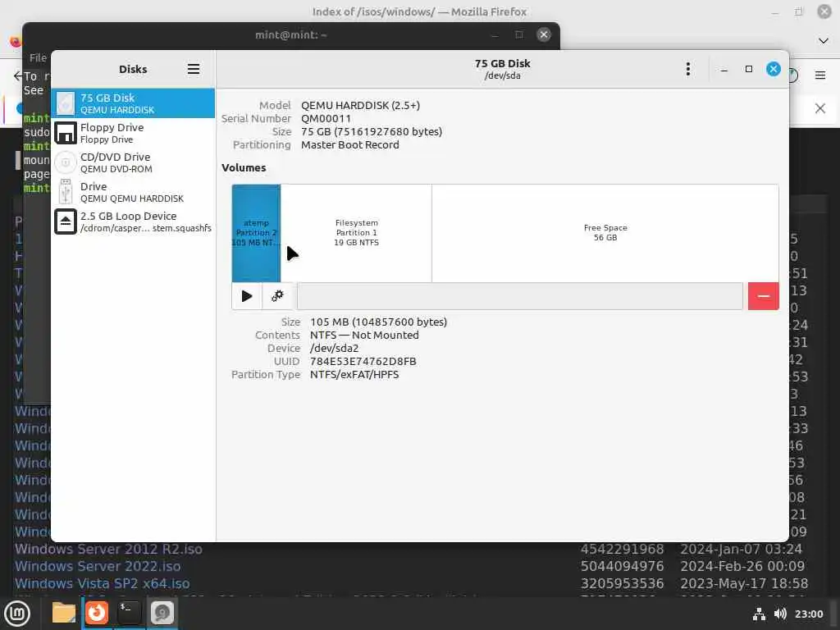The height and width of the screenshot is (630, 840).
Task: Open the File menu in the terminal window
Action: (38, 57)
